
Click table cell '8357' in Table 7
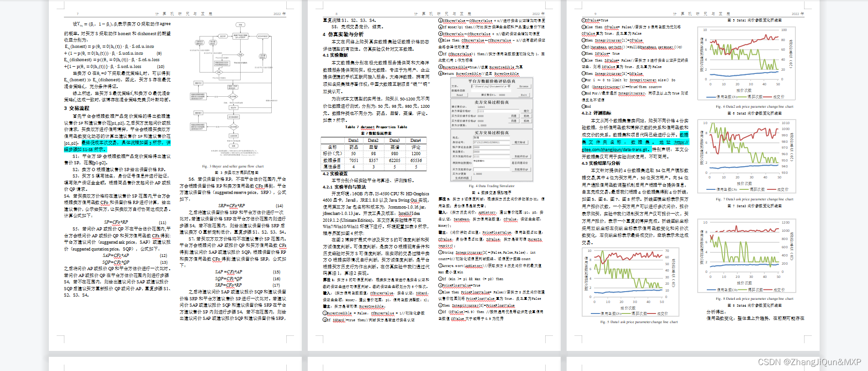click(374, 160)
